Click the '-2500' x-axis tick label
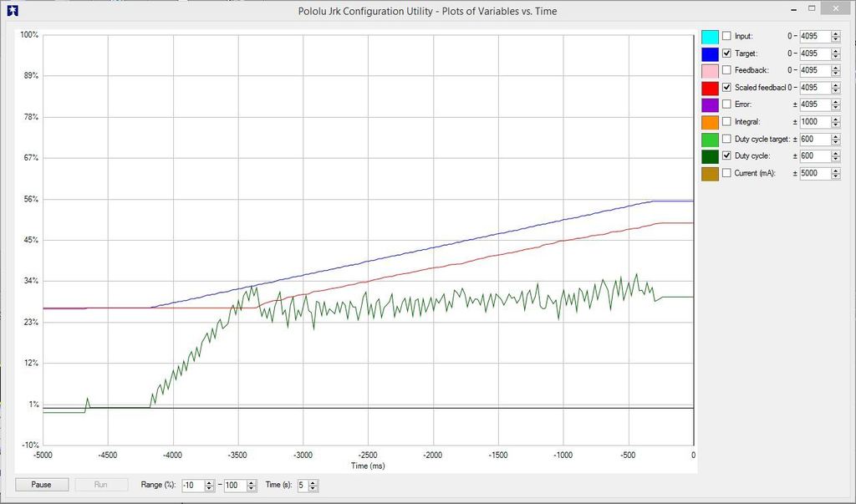Screen dimensions: 856x504 (x=368, y=455)
